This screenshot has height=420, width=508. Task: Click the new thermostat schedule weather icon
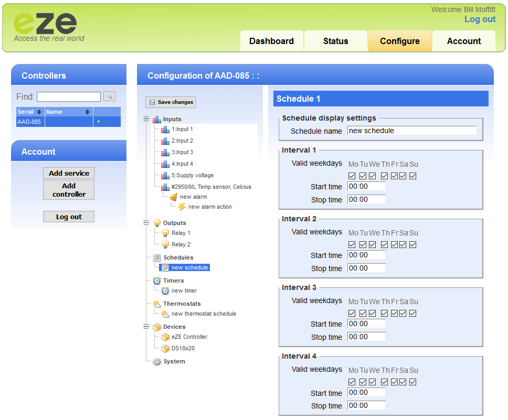pos(165,314)
